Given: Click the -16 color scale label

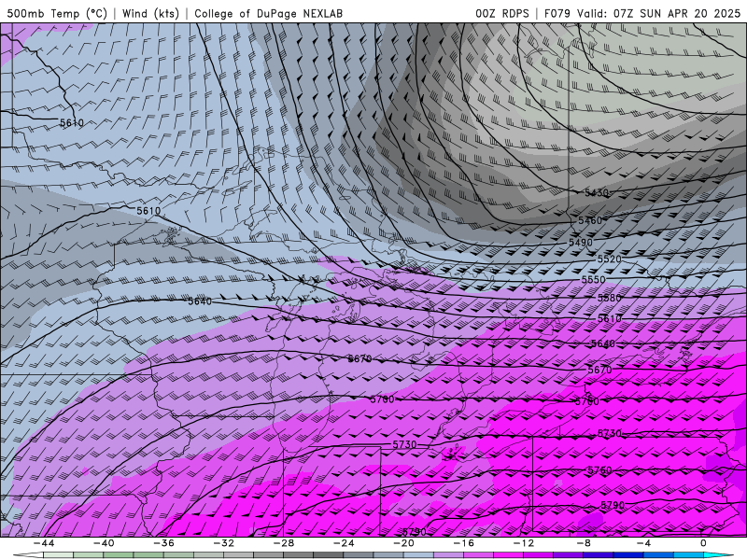Looking at the screenshot, I should [463, 543].
